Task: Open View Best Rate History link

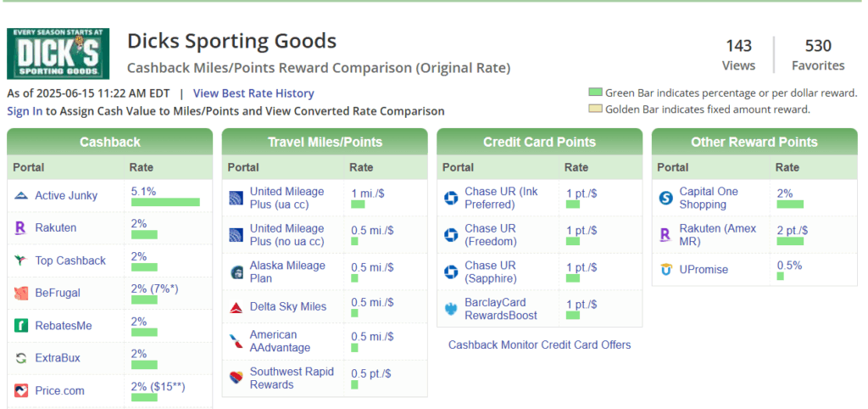Action: (x=253, y=93)
